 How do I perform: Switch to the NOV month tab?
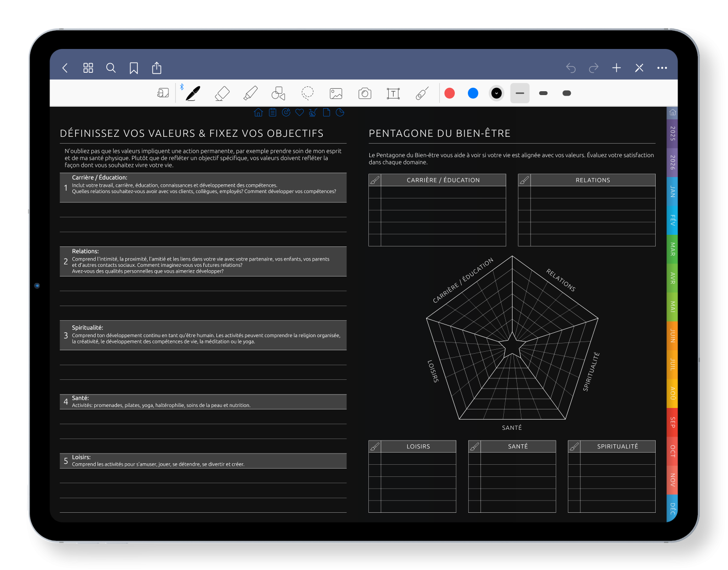(x=672, y=480)
